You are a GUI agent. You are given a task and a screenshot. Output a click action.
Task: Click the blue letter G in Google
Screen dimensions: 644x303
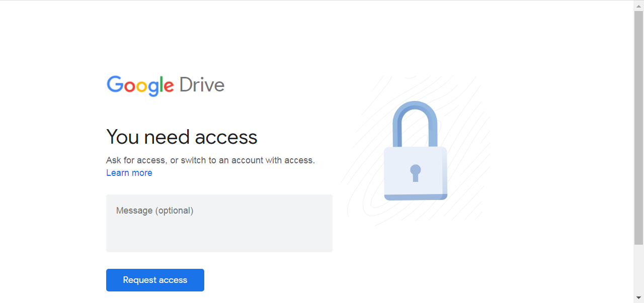tap(115, 84)
